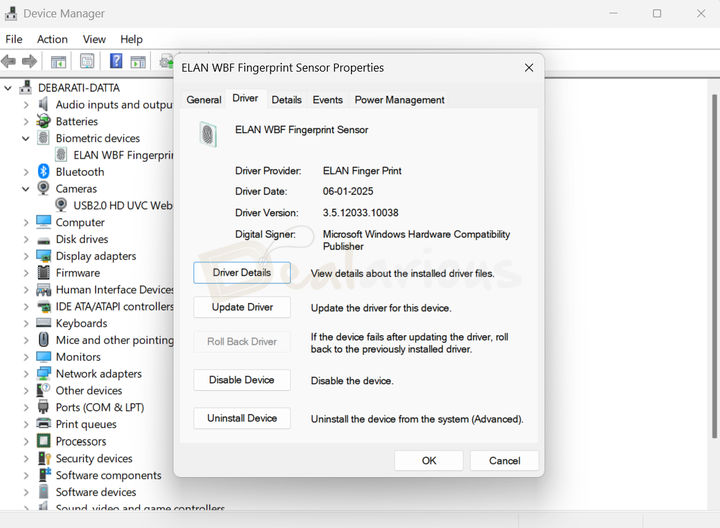Click the Forward arrow toolbar icon

(29, 61)
